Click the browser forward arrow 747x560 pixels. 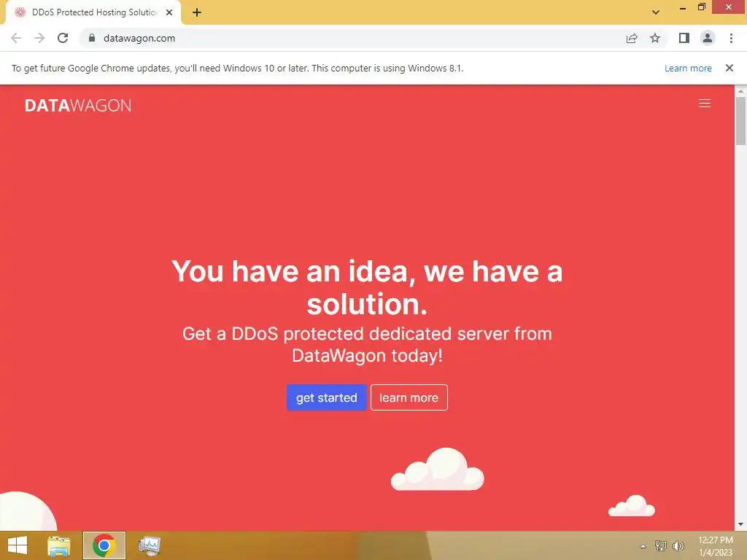point(39,38)
